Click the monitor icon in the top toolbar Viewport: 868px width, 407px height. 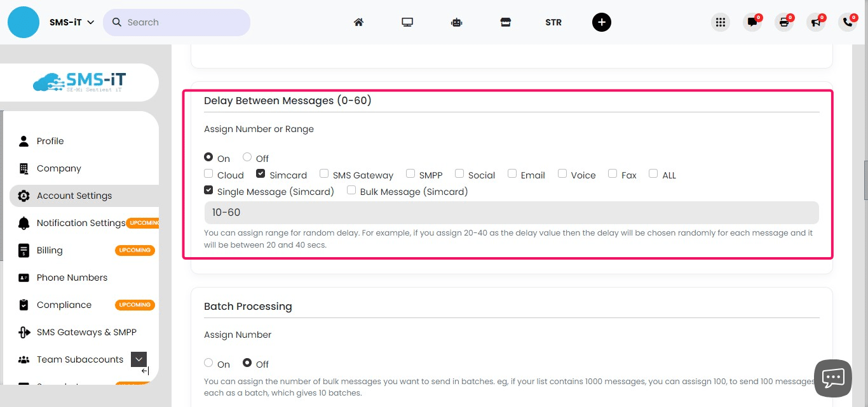407,22
